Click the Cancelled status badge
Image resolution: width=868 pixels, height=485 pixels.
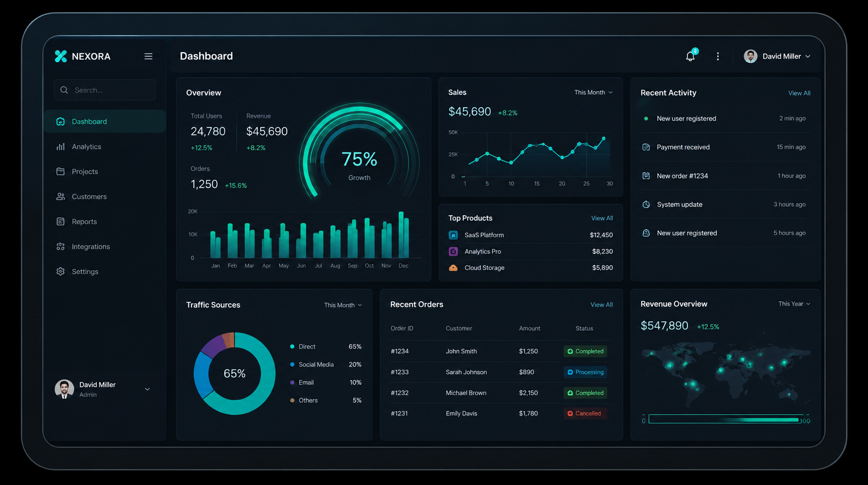(586, 414)
